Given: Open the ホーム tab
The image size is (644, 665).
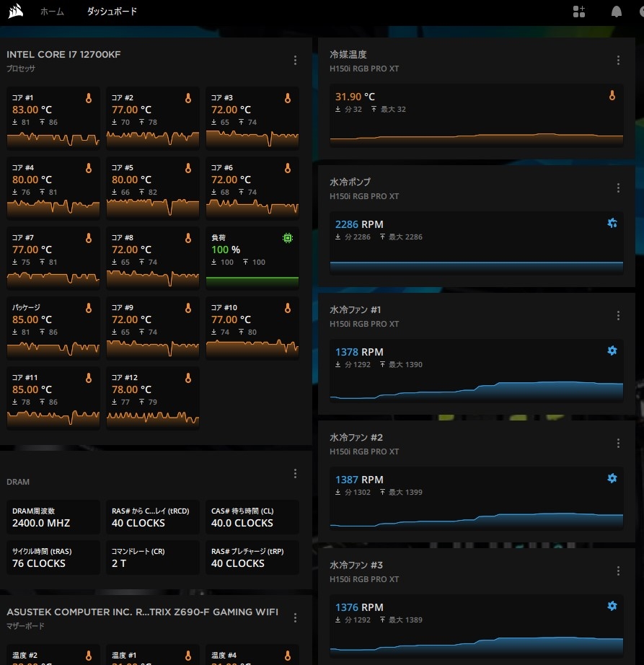Looking at the screenshot, I should click(x=52, y=12).
